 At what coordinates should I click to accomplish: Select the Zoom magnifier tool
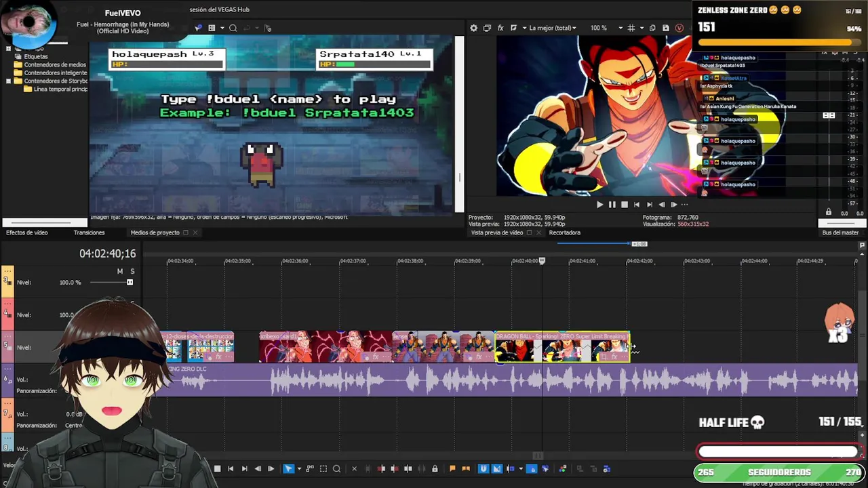(x=336, y=468)
